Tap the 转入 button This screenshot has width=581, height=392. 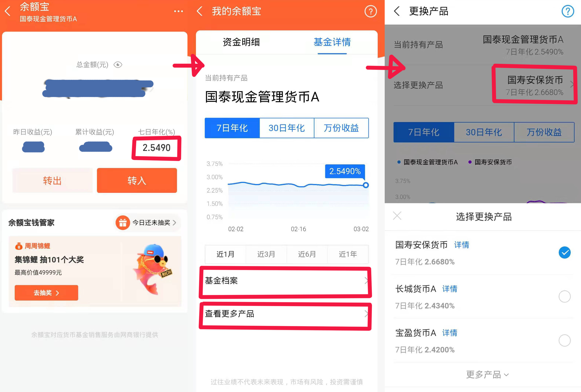(137, 181)
